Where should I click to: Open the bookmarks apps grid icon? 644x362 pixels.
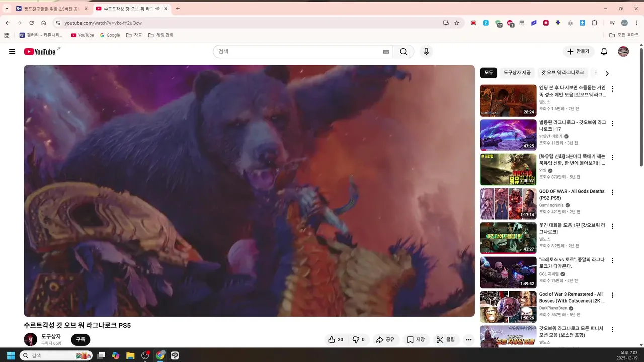[7, 35]
